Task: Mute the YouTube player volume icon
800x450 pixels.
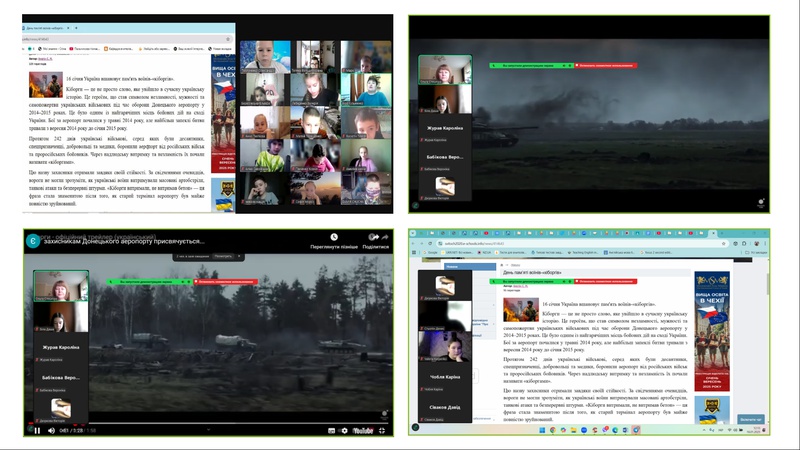Action: pos(51,431)
